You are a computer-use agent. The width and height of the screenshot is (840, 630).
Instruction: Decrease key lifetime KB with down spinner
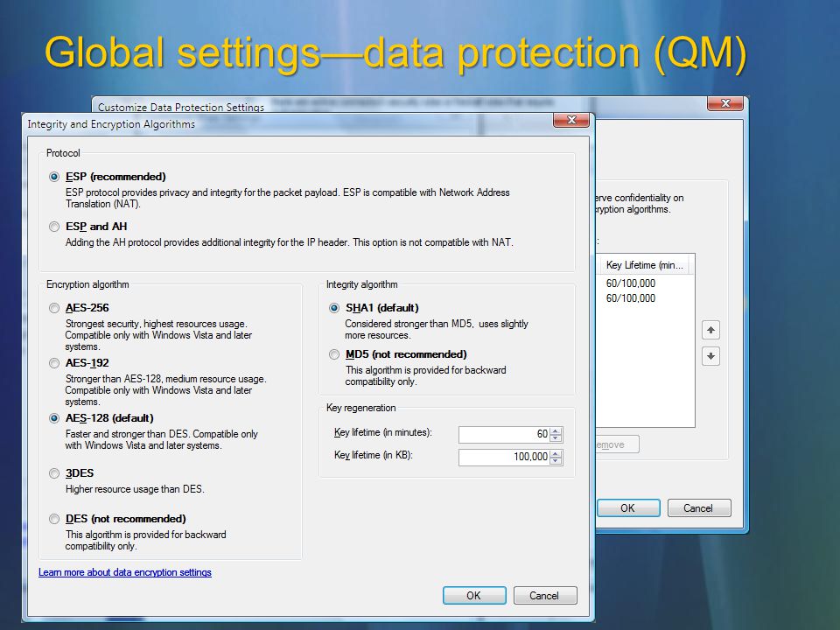tap(556, 461)
